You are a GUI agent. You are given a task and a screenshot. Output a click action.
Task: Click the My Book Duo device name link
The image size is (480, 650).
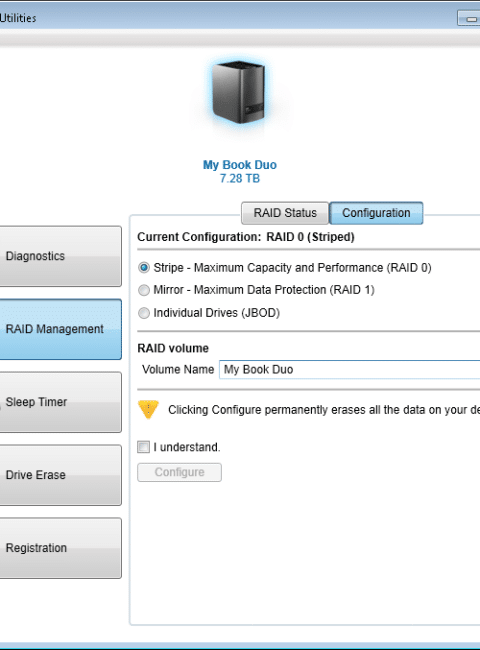point(240,165)
